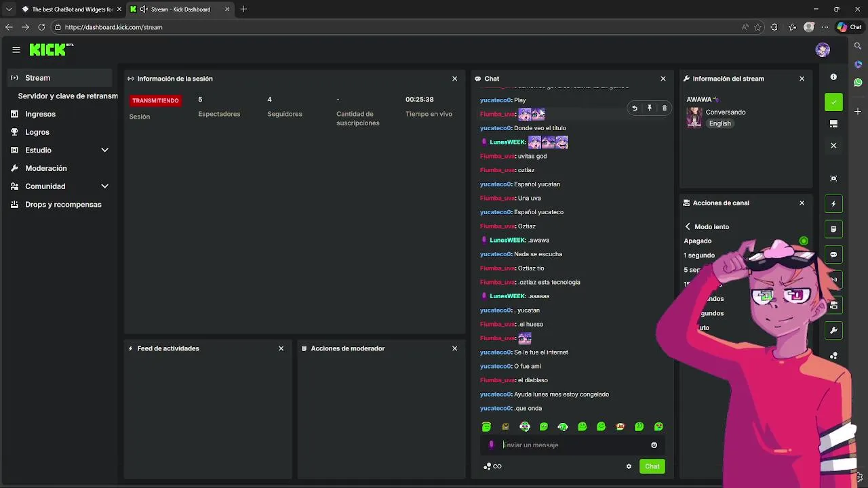Click the green Chat send button
Image resolution: width=868 pixels, height=488 pixels.
pos(652,466)
